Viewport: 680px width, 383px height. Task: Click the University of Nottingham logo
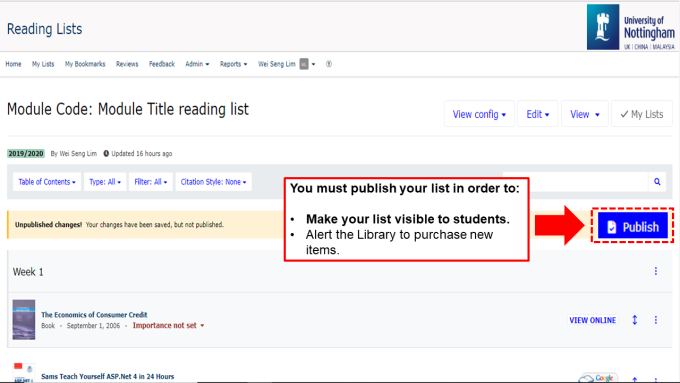coord(631,27)
